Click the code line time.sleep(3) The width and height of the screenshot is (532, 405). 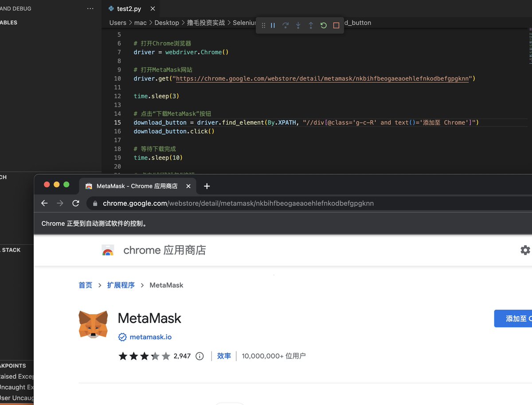coord(156,96)
